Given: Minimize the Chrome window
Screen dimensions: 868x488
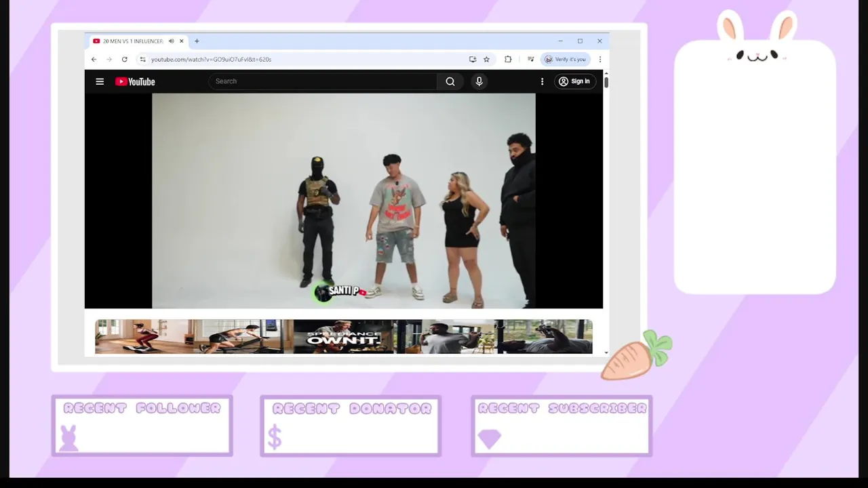Looking at the screenshot, I should tap(560, 41).
